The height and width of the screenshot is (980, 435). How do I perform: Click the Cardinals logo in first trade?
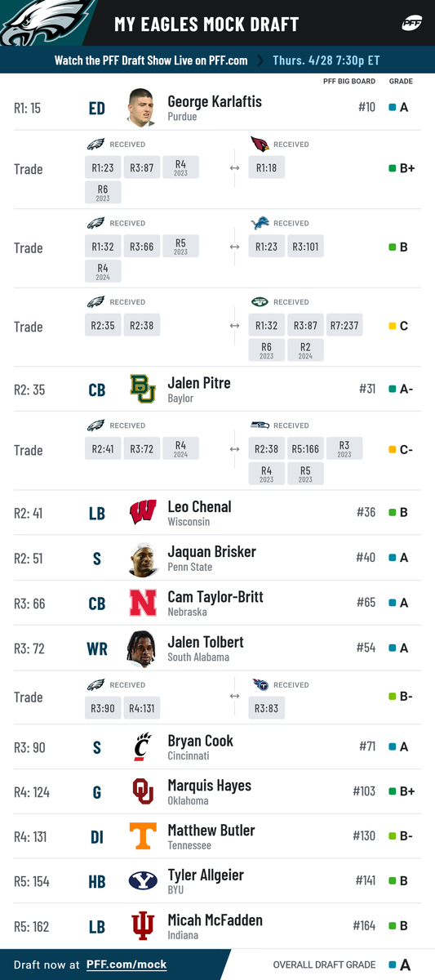tap(260, 144)
